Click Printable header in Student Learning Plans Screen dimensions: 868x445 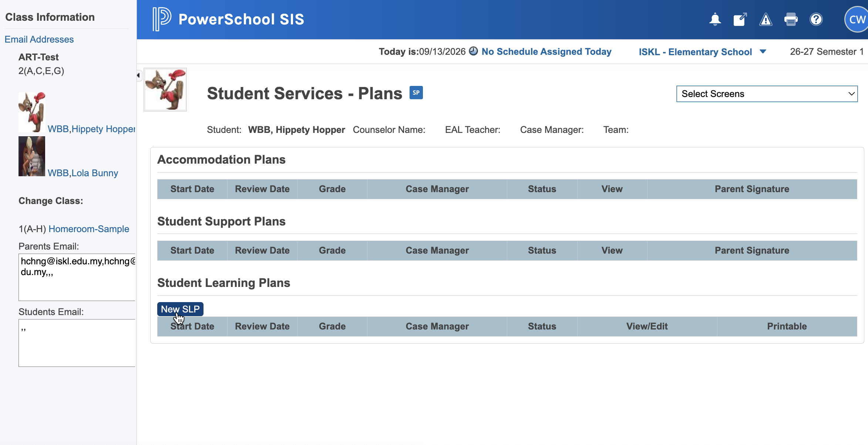787,327
